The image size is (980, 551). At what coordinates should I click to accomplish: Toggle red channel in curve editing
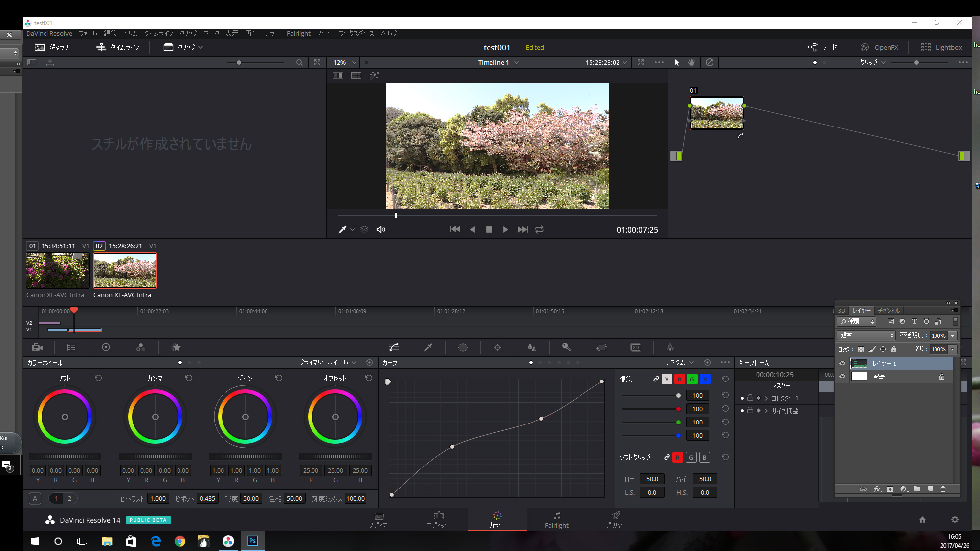679,379
